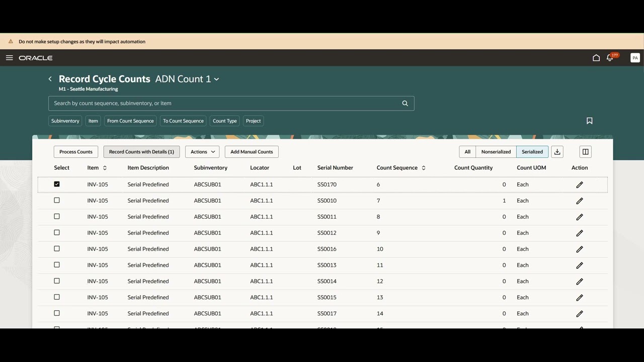The height and width of the screenshot is (362, 644).
Task: Uncheck the checkbox for count sequence 6
Action: click(57, 184)
